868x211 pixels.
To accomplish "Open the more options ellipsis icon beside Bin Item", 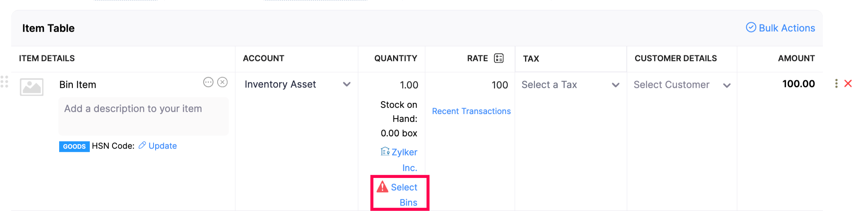I will (x=208, y=82).
